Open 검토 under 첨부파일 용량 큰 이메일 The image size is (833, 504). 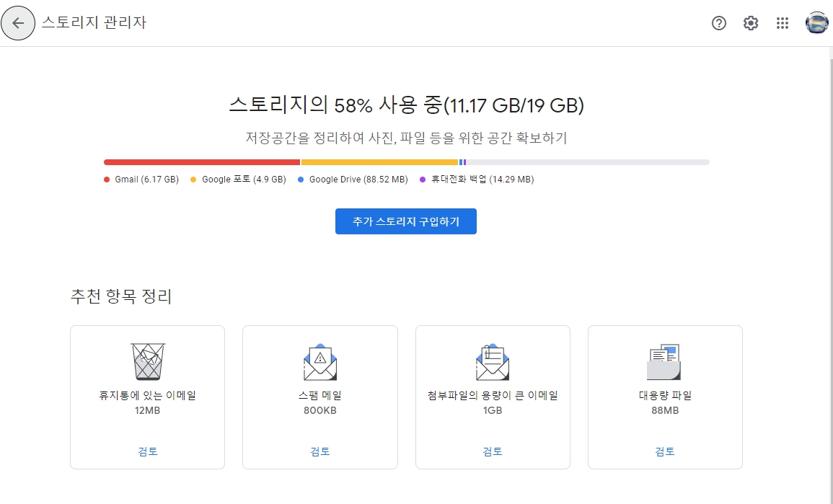493,451
